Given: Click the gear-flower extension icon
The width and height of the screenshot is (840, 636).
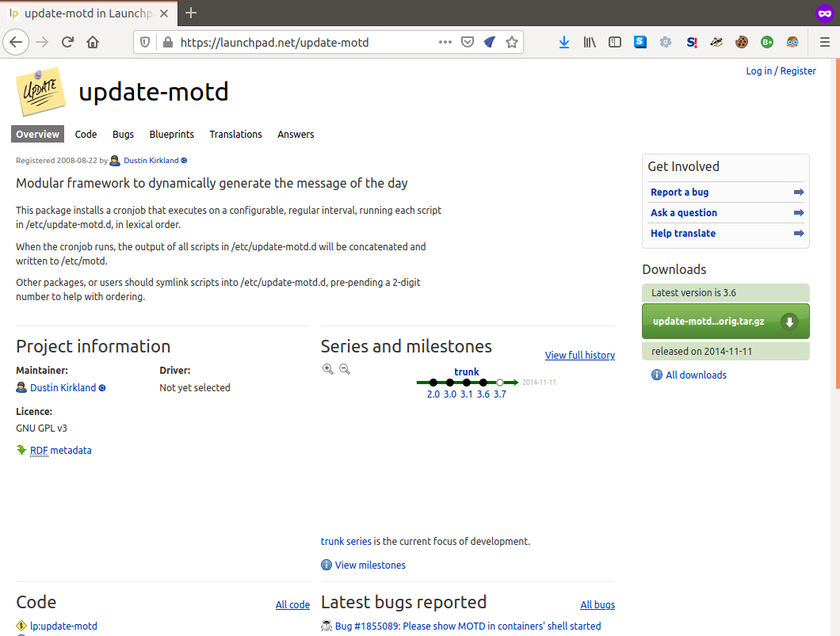Looking at the screenshot, I should [666, 42].
